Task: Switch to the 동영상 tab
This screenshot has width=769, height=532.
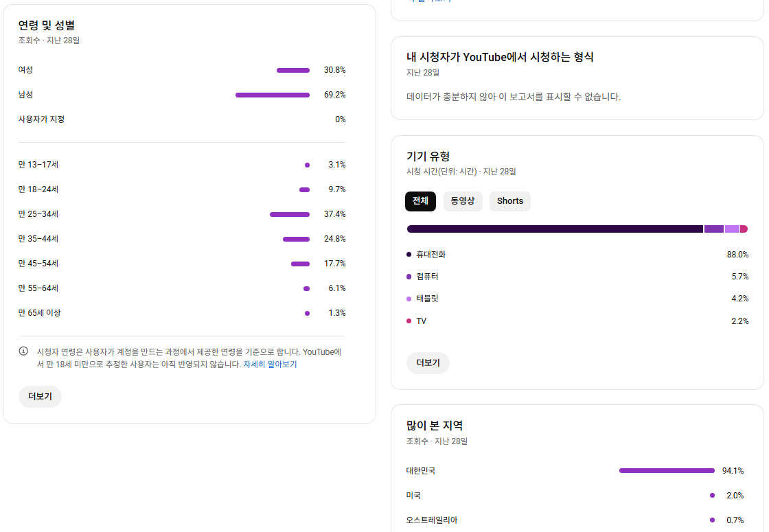Action: coord(463,201)
